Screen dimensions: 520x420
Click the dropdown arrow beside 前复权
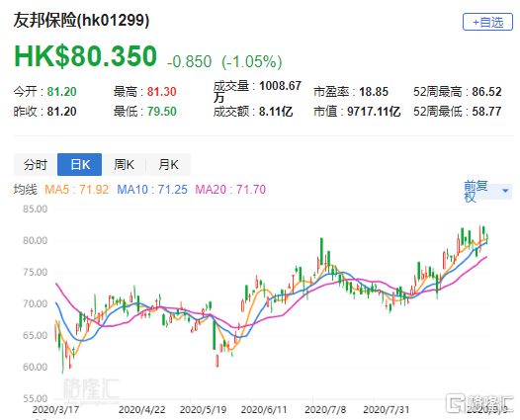(x=505, y=191)
